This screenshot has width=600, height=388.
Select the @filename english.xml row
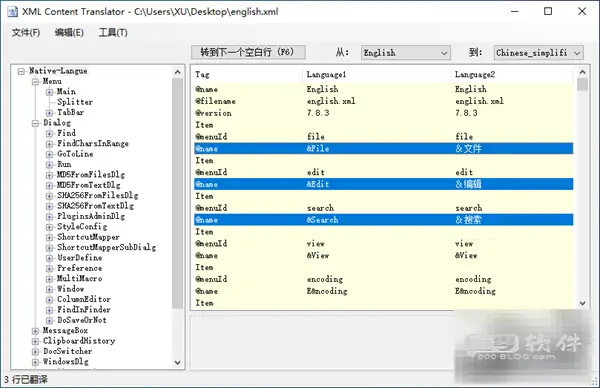point(383,101)
